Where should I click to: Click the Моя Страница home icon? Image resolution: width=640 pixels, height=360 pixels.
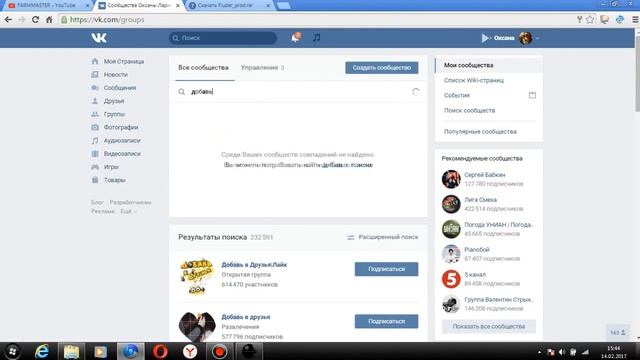point(95,61)
